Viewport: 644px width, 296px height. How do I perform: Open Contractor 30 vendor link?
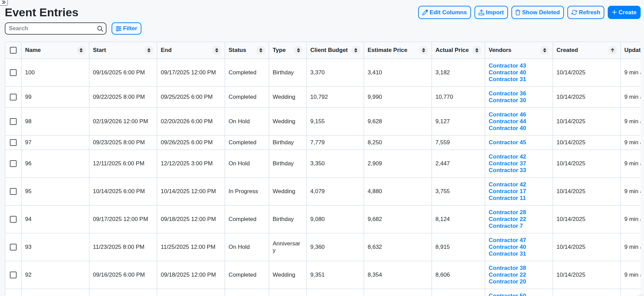click(x=507, y=100)
